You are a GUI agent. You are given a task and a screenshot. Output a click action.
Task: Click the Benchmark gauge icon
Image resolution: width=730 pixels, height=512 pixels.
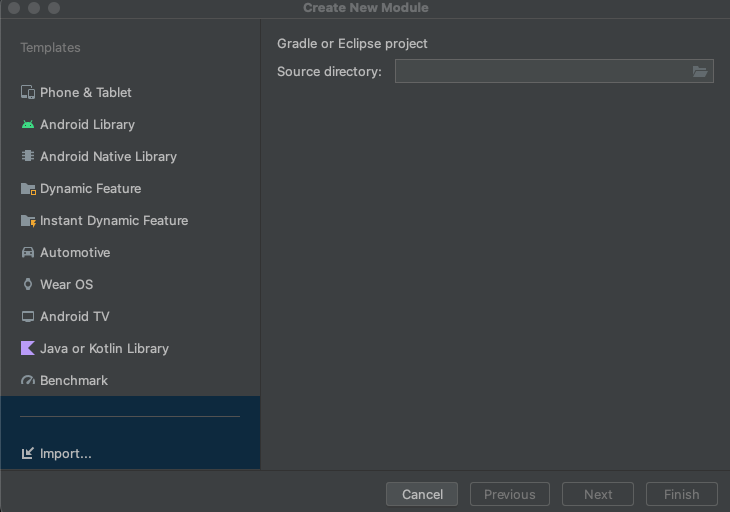pyautogui.click(x=28, y=380)
